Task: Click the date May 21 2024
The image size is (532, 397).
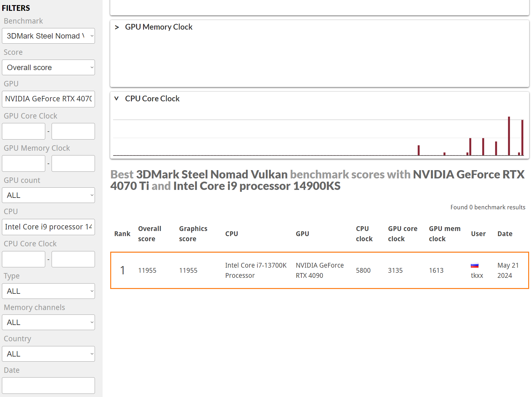Action: [x=508, y=271]
